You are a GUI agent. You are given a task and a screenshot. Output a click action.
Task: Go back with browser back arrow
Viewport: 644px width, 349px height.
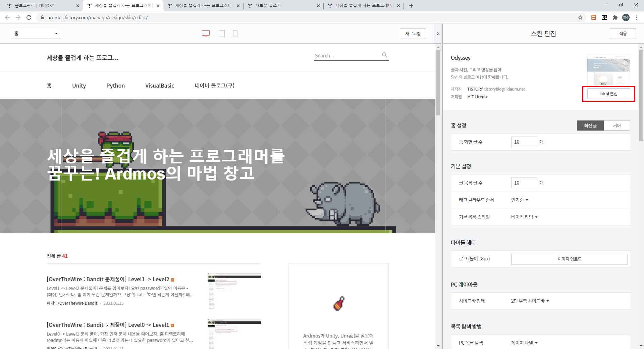(7, 17)
